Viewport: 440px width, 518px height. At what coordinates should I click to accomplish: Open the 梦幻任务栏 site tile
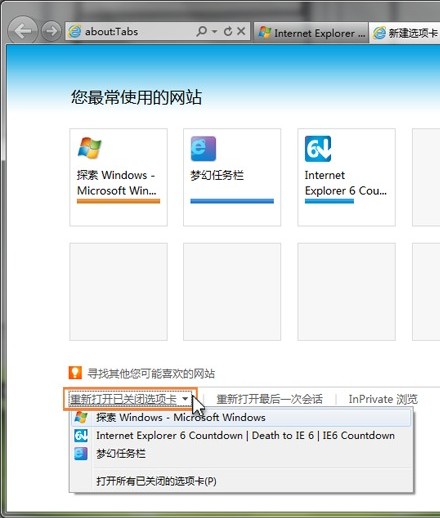coord(232,177)
